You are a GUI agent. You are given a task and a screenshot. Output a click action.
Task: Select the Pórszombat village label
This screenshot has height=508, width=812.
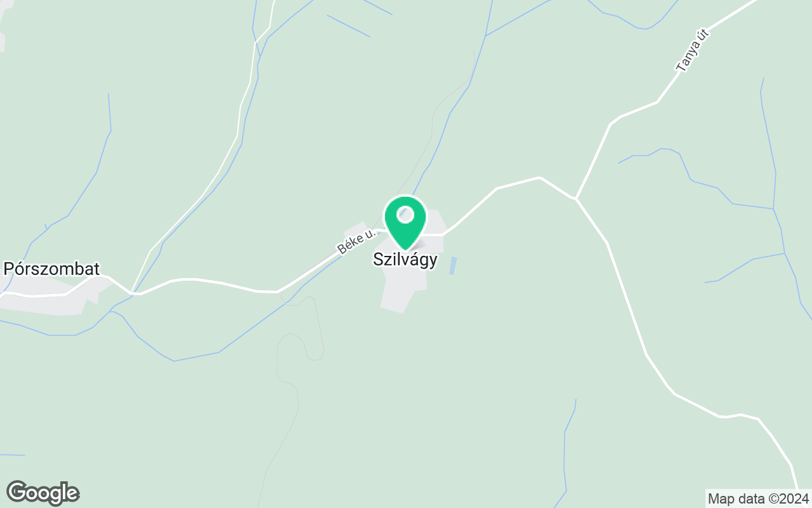[x=52, y=269]
